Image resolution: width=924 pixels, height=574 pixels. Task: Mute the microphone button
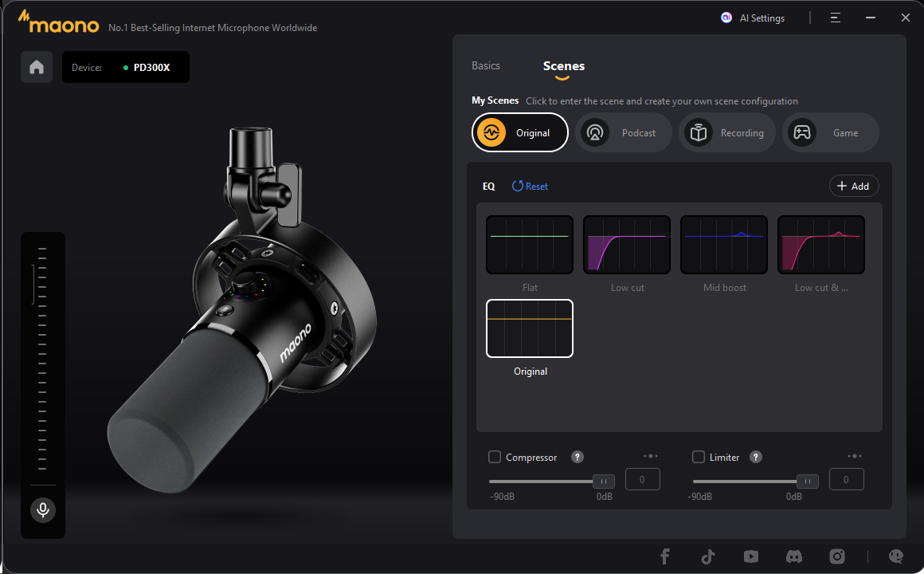point(43,509)
